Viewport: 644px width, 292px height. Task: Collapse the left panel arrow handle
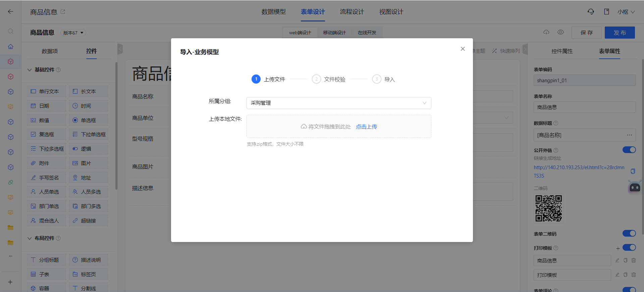coord(120,49)
